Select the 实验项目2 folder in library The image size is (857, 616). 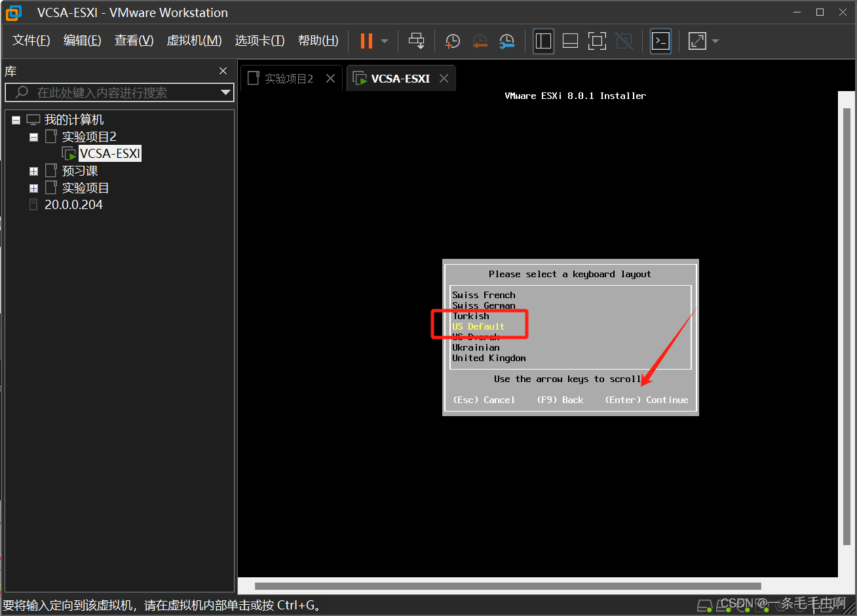point(89,137)
